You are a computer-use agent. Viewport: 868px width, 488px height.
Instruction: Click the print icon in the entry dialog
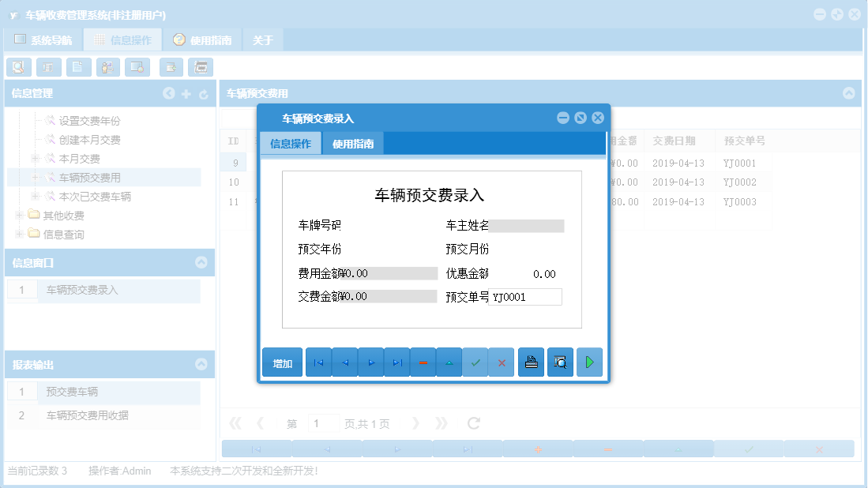click(531, 362)
